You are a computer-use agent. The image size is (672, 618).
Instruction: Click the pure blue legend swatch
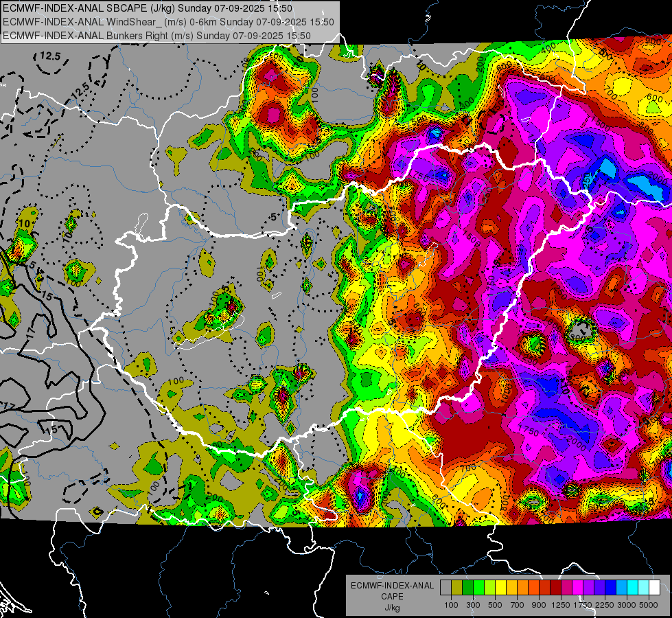[x=611, y=588]
